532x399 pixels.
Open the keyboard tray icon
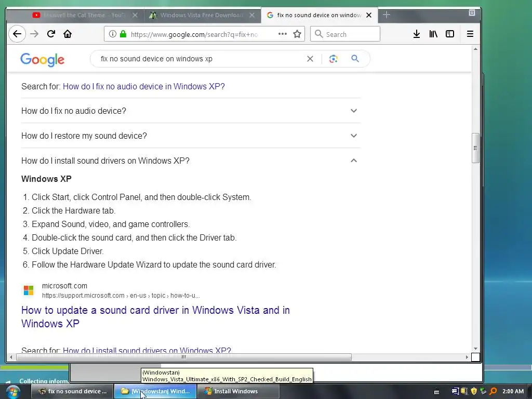pos(436,392)
